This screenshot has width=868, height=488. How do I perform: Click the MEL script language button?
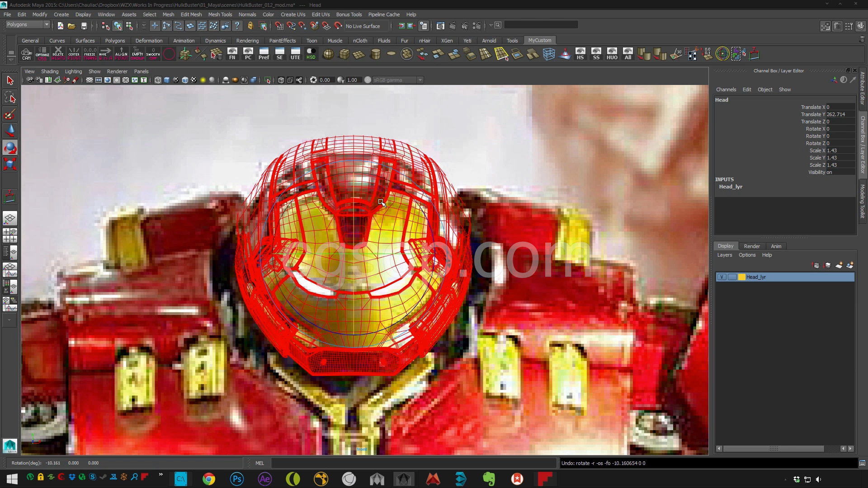point(259,463)
